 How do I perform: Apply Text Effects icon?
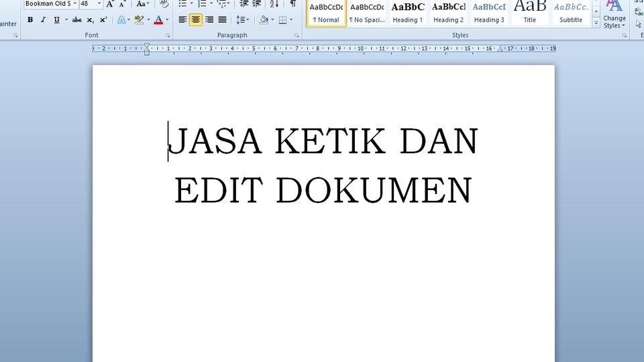(x=121, y=19)
